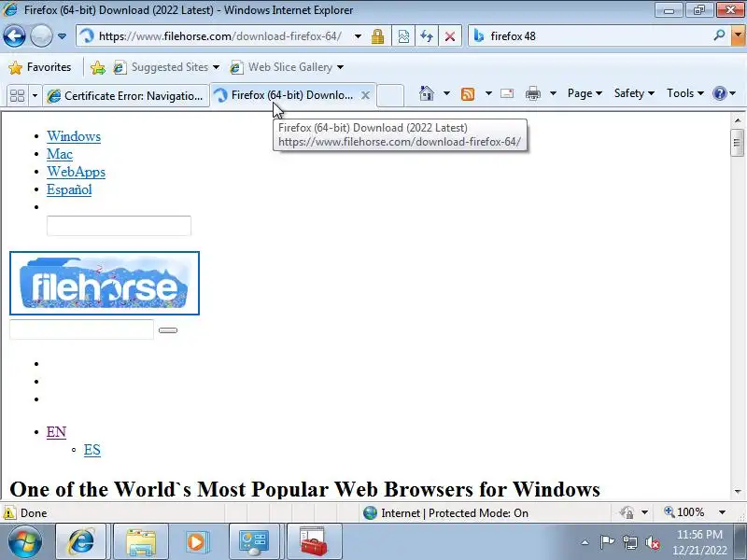Image resolution: width=747 pixels, height=560 pixels.
Task: Select the EN language link
Action: [x=56, y=432]
